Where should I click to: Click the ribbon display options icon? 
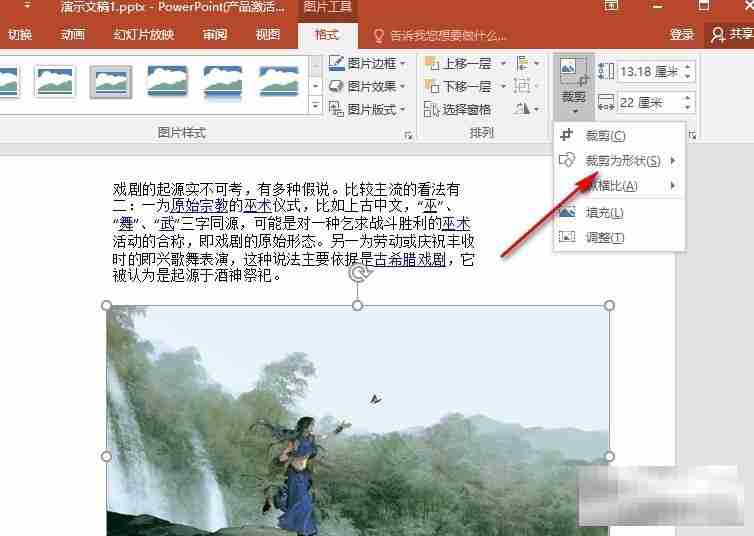coord(611,6)
